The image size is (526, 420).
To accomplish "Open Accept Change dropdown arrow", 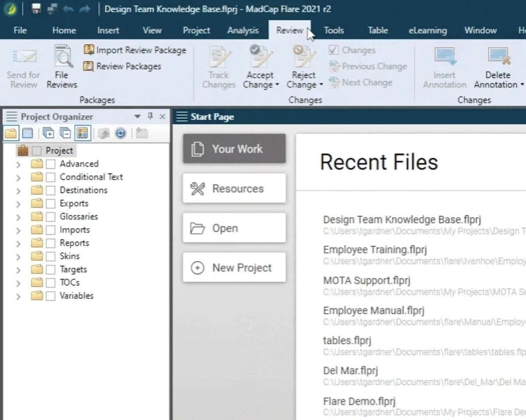I will (277, 85).
